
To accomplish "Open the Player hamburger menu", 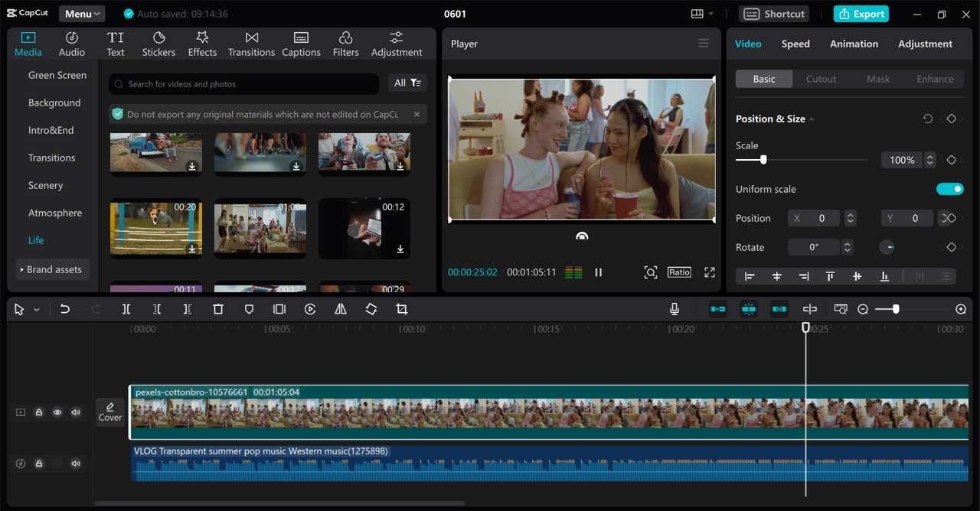I will tap(704, 44).
